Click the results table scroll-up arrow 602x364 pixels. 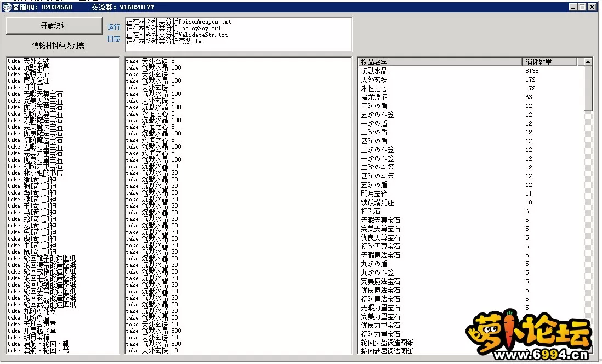(588, 62)
